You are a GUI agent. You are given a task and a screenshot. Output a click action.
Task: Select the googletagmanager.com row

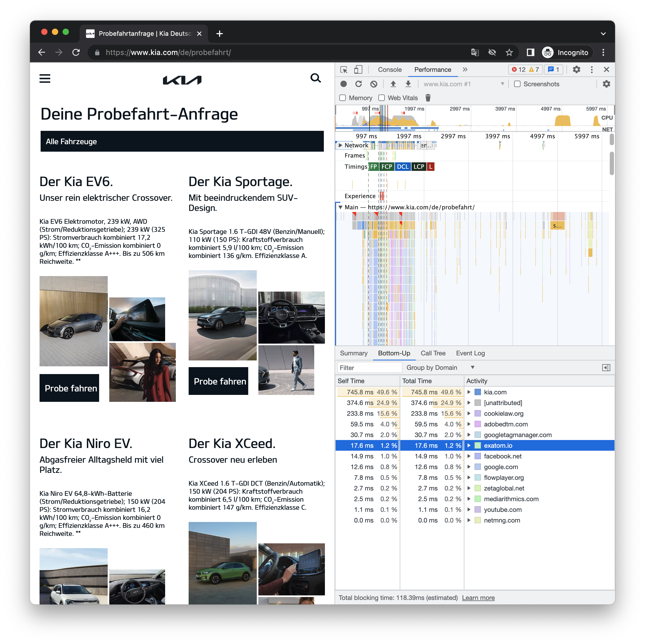(x=475, y=435)
